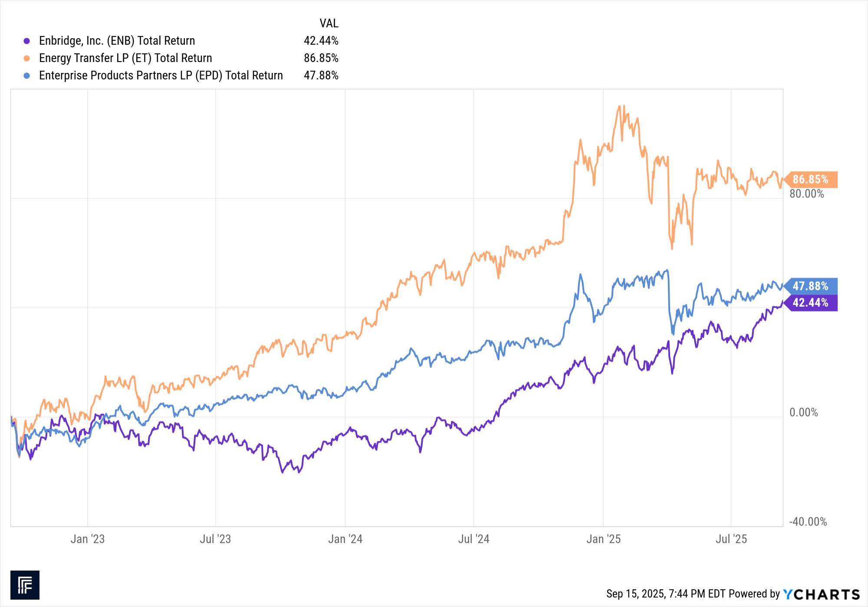
Task: Click the blue 47.88% end-of-line tag
Action: click(x=811, y=286)
